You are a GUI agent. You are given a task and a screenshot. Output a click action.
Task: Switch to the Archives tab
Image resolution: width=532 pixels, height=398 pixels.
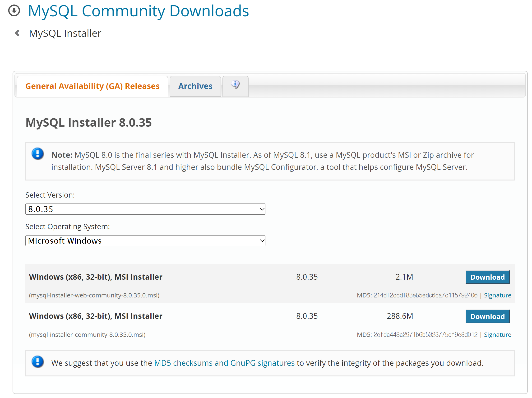195,86
